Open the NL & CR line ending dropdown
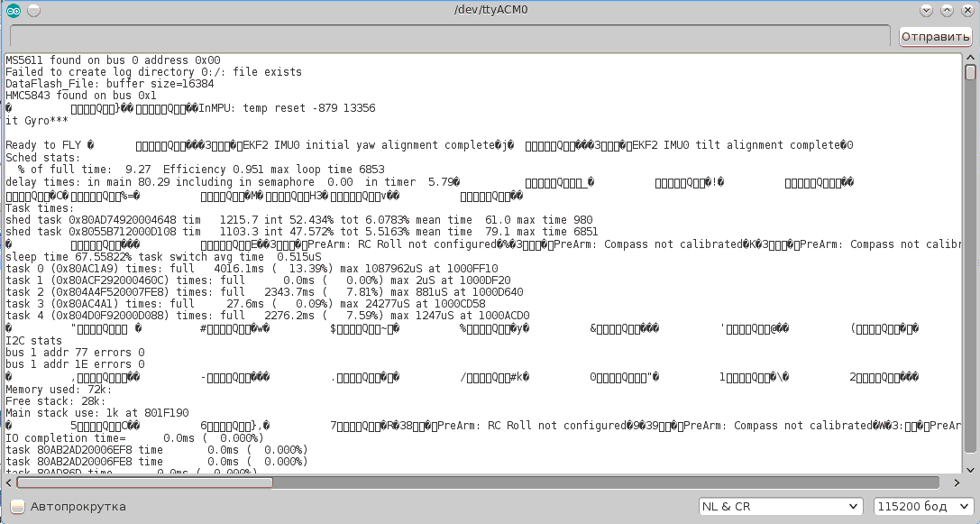 [780, 507]
